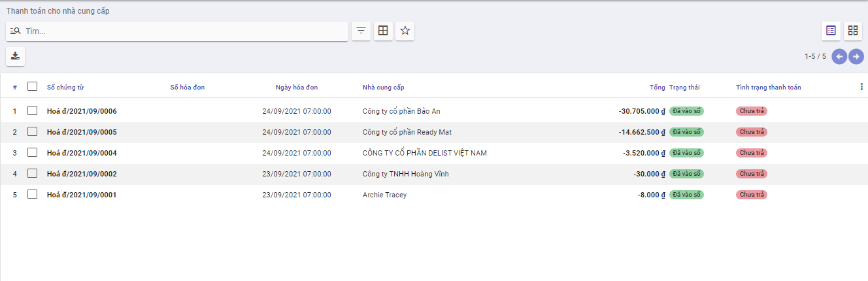Go to next page arrow
Viewport: 868px width, 281px height.
[x=856, y=56]
